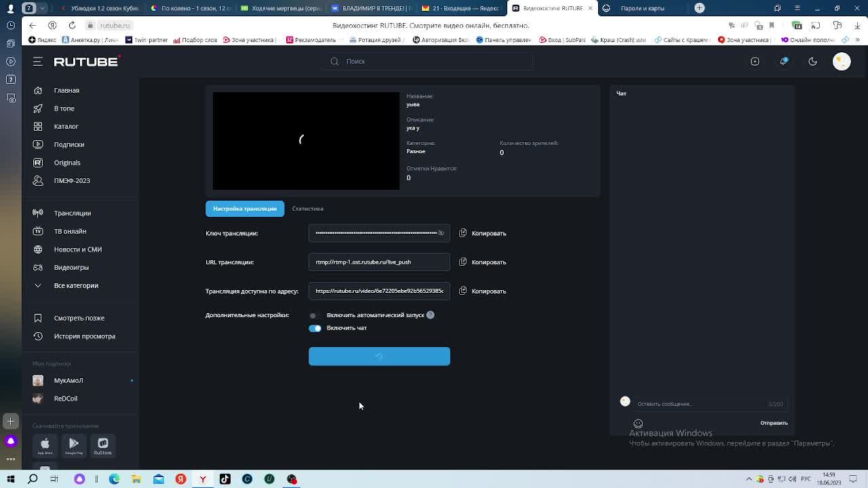
Task: Click the ТВ онлайн icon
Action: pyautogui.click(x=38, y=231)
